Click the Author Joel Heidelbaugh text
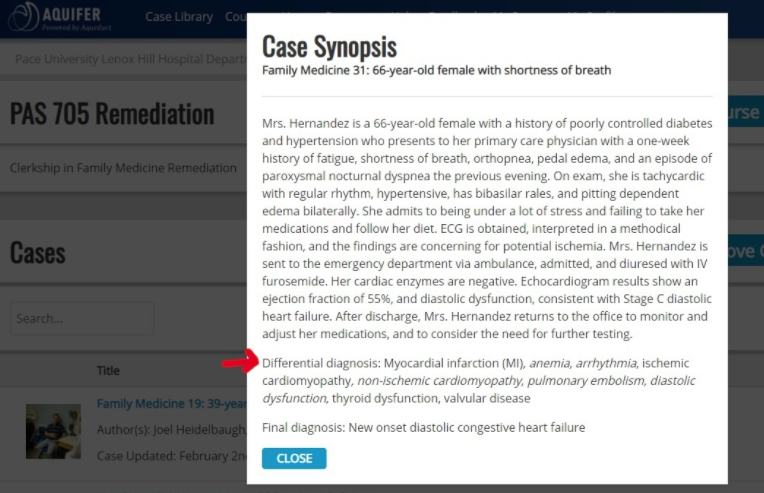 pyautogui.click(x=170, y=430)
